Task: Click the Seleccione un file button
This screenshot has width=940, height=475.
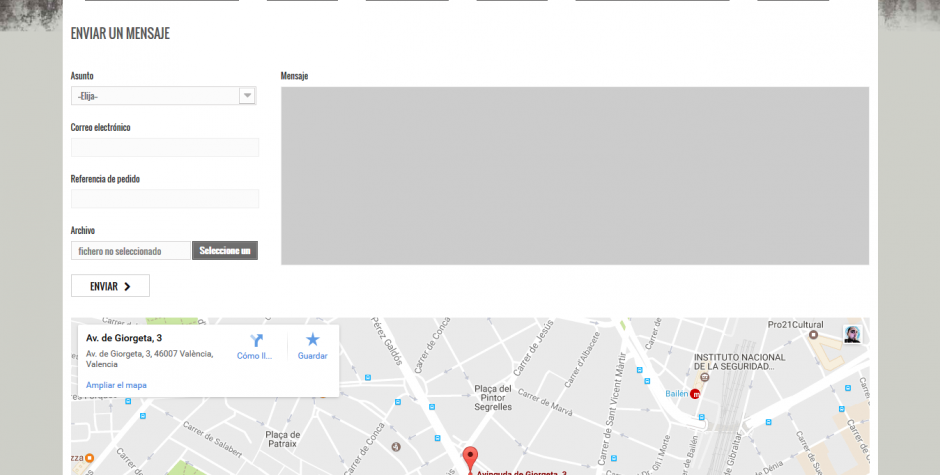Action: coord(225,251)
